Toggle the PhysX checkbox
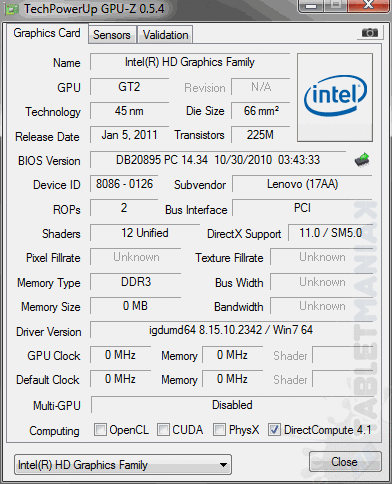The image size is (392, 484). tap(219, 429)
